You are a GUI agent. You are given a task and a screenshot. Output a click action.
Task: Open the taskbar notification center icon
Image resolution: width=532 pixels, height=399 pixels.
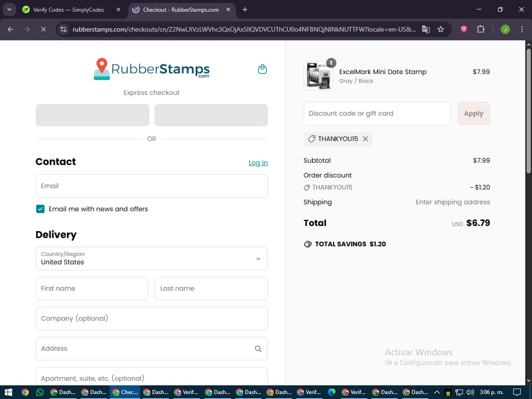(x=517, y=392)
